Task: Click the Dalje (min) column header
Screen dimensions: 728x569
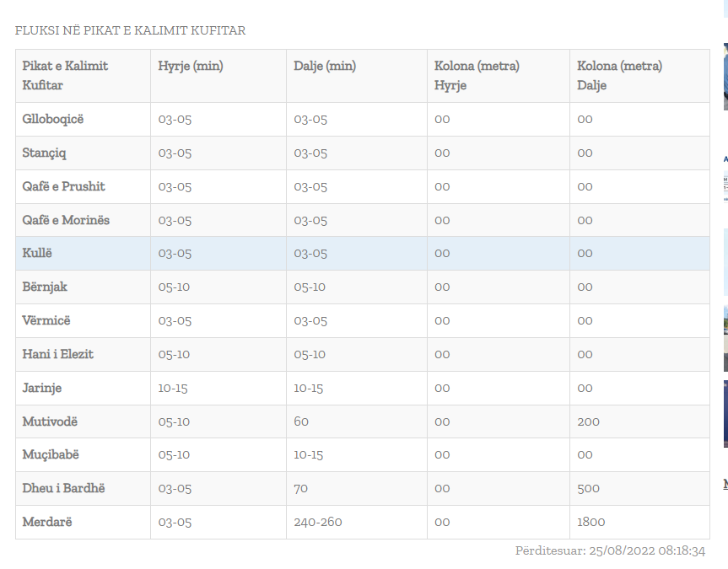Action: 325,66
